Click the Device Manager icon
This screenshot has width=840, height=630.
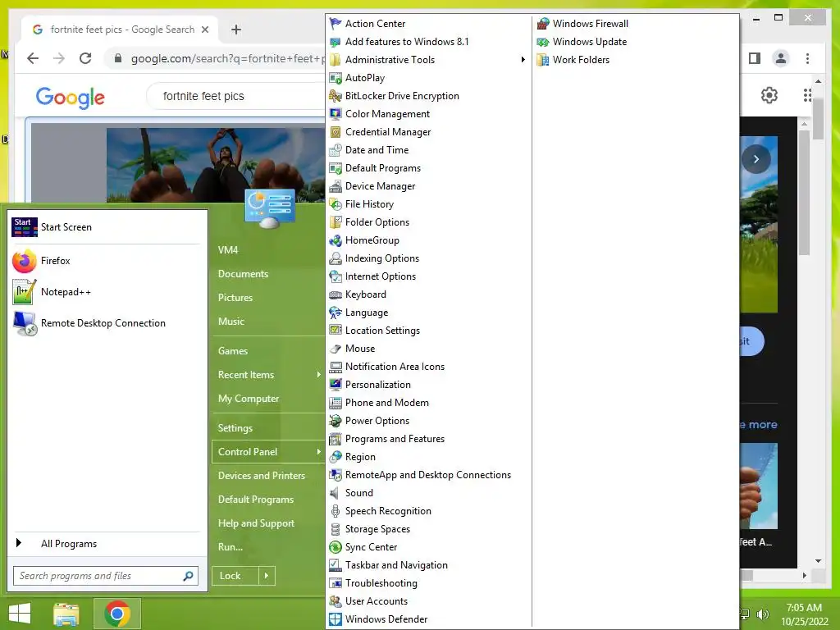(x=336, y=186)
